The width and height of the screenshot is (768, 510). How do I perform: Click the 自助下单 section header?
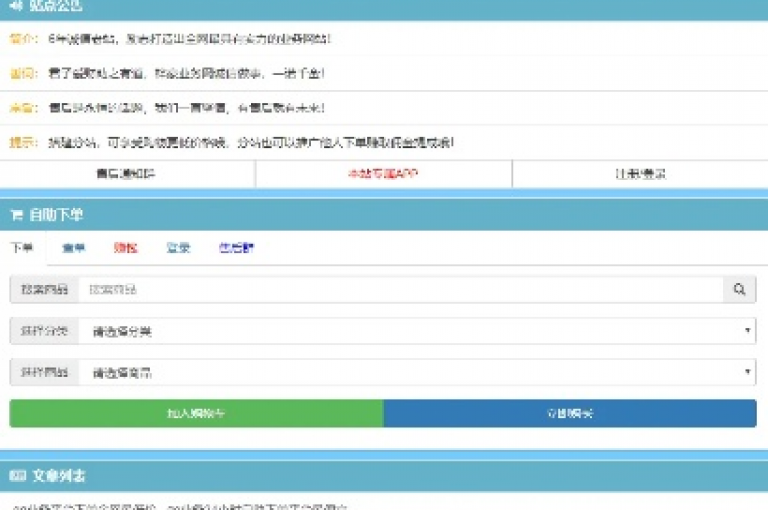(x=384, y=215)
